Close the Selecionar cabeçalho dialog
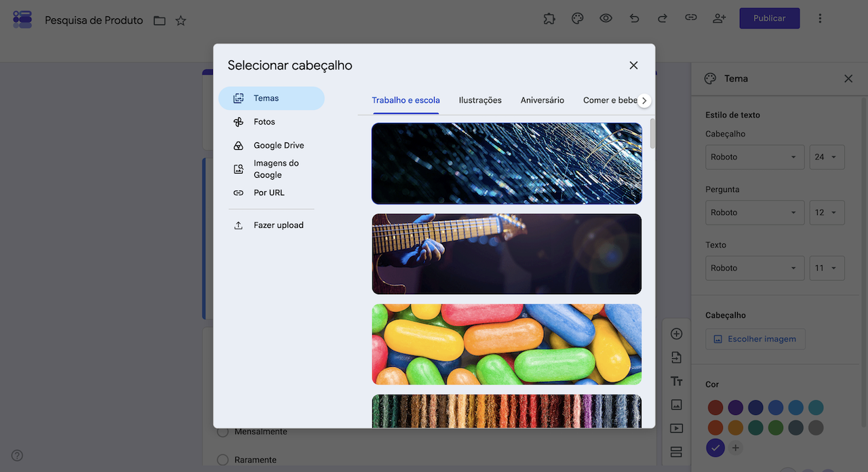This screenshot has height=472, width=868. (633, 65)
